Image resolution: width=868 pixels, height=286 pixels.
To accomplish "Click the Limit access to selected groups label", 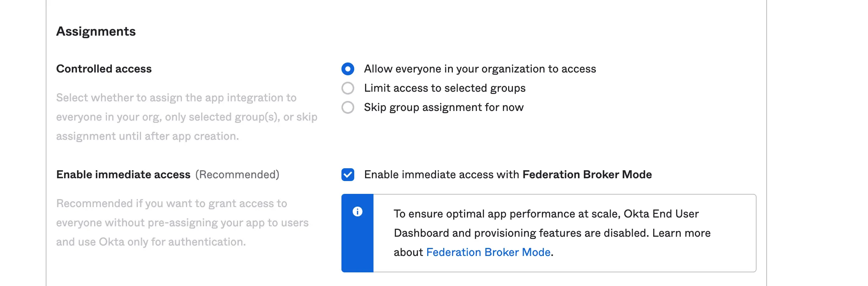I will click(x=445, y=88).
